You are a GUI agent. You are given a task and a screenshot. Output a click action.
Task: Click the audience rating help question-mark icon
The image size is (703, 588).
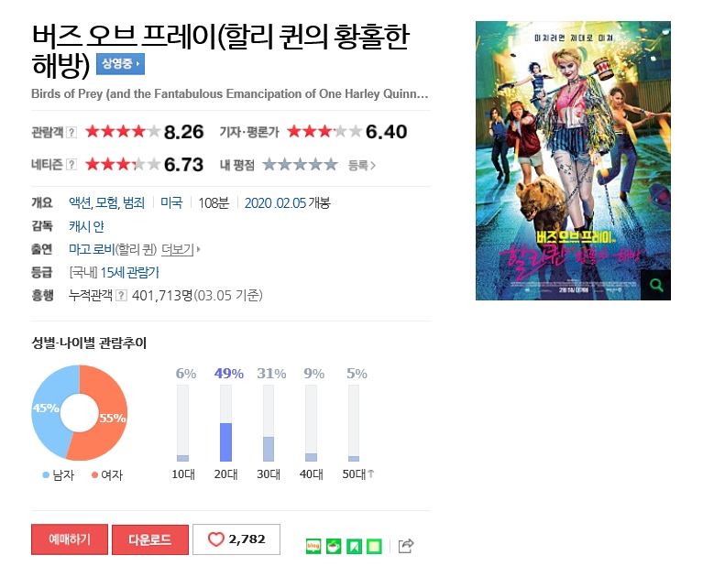tap(71, 132)
